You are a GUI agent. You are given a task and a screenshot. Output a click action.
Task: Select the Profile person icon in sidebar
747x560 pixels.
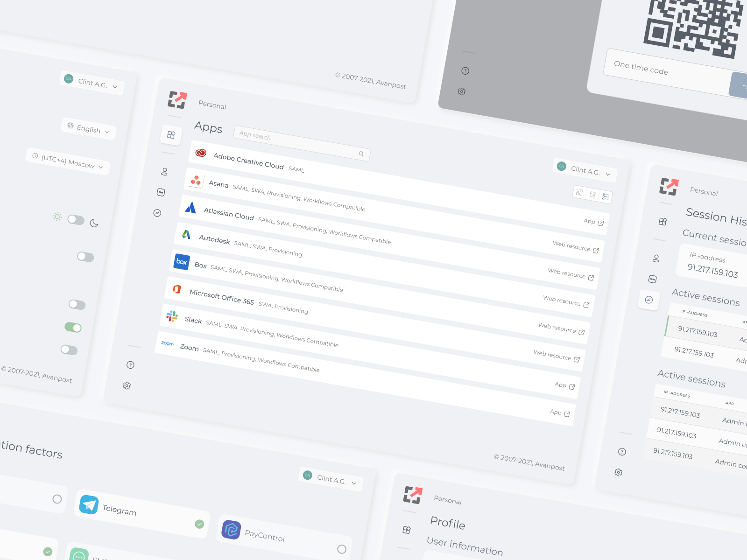164,172
